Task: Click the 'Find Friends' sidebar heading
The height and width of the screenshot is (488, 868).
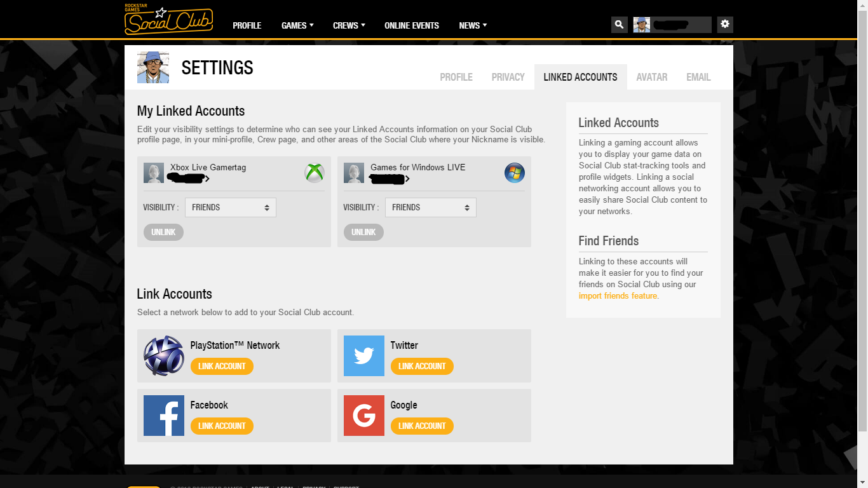Action: (609, 241)
